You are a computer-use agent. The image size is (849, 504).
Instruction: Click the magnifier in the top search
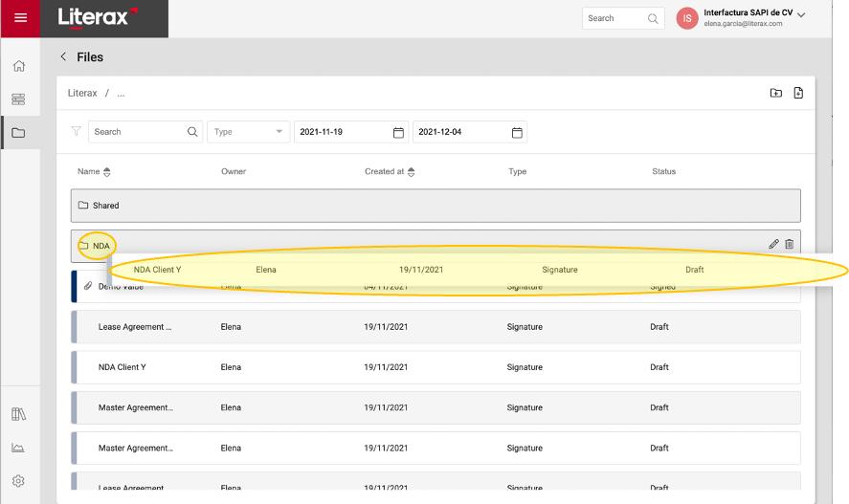click(x=653, y=18)
